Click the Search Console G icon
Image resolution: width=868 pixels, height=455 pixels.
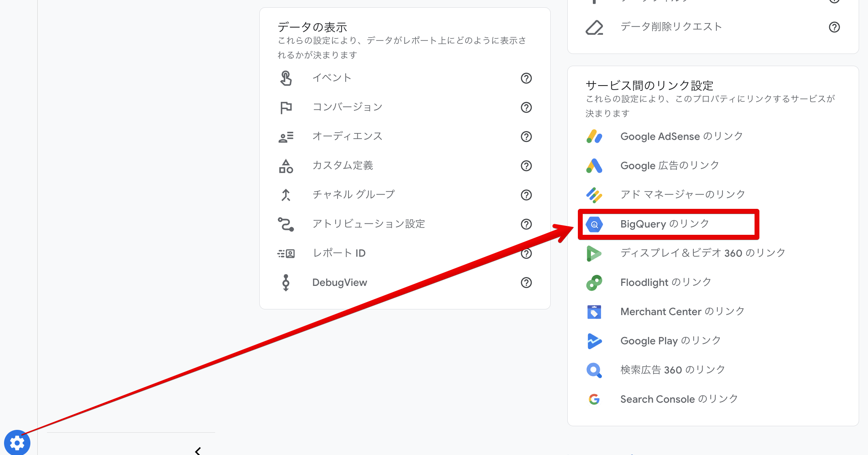[594, 399]
